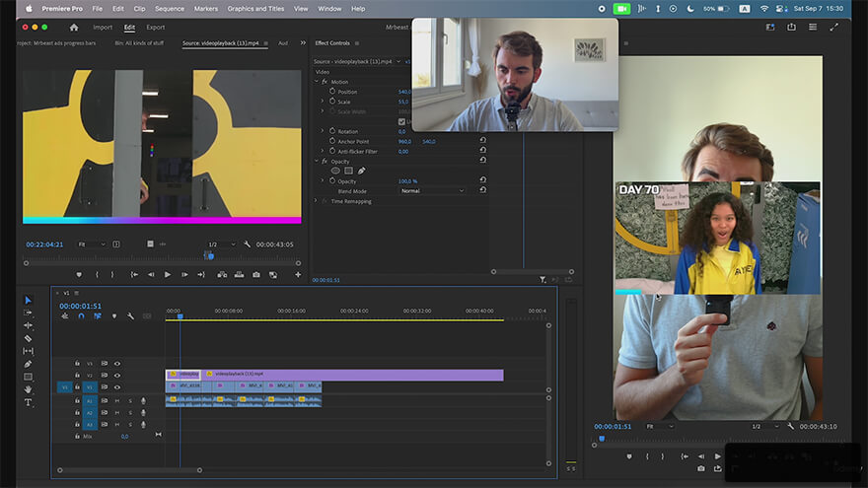The width and height of the screenshot is (868, 488).
Task: Toggle lock on track V3
Action: (77, 364)
